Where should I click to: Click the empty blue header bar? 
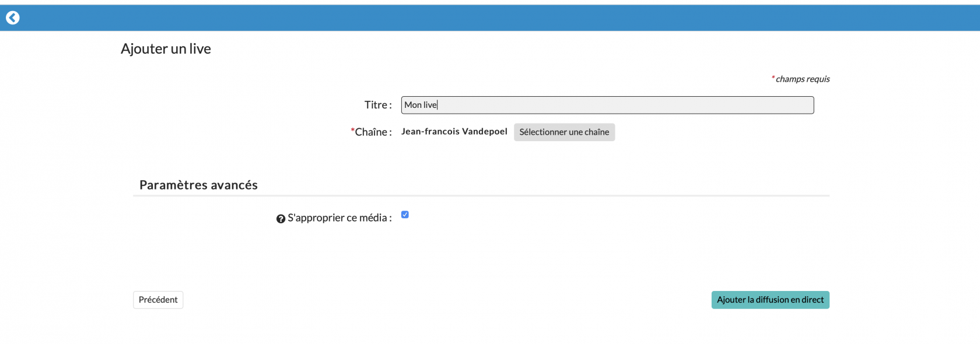[x=490, y=18]
